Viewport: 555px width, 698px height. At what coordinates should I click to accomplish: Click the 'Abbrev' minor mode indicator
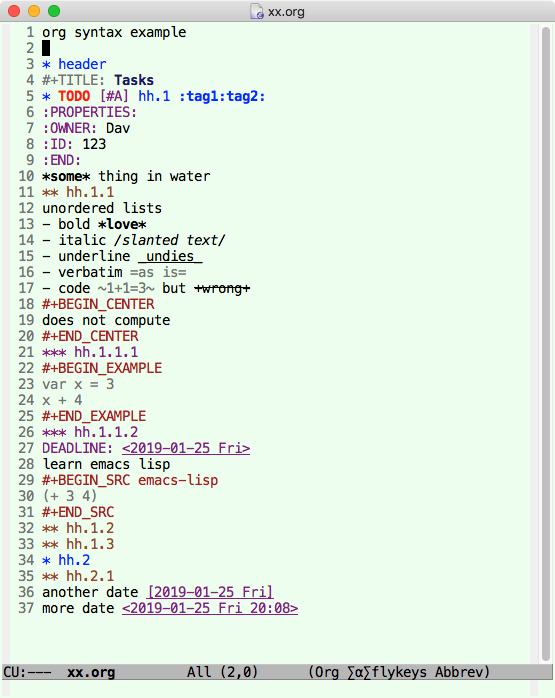click(459, 672)
